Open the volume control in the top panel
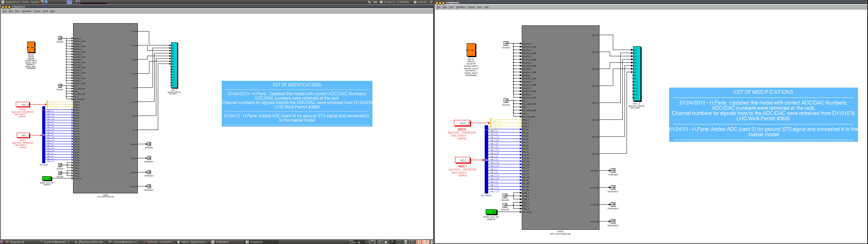868x244 pixels. click(375, 2)
